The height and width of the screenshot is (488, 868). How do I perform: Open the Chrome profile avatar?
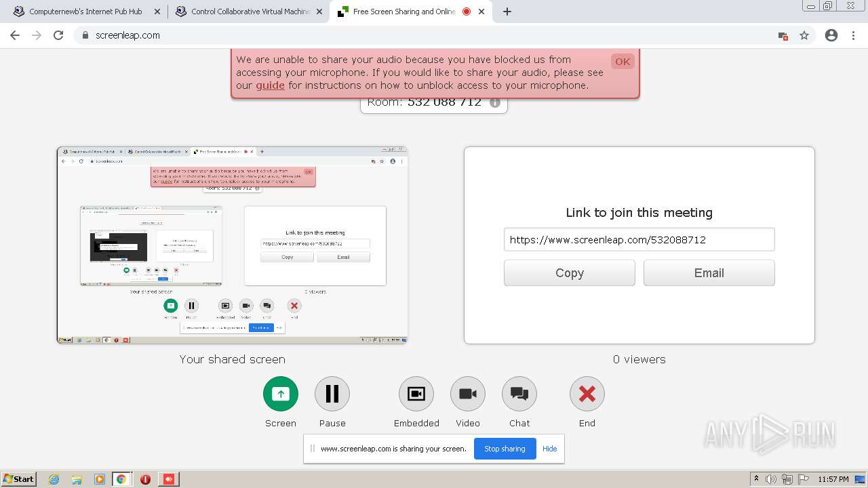pos(831,35)
